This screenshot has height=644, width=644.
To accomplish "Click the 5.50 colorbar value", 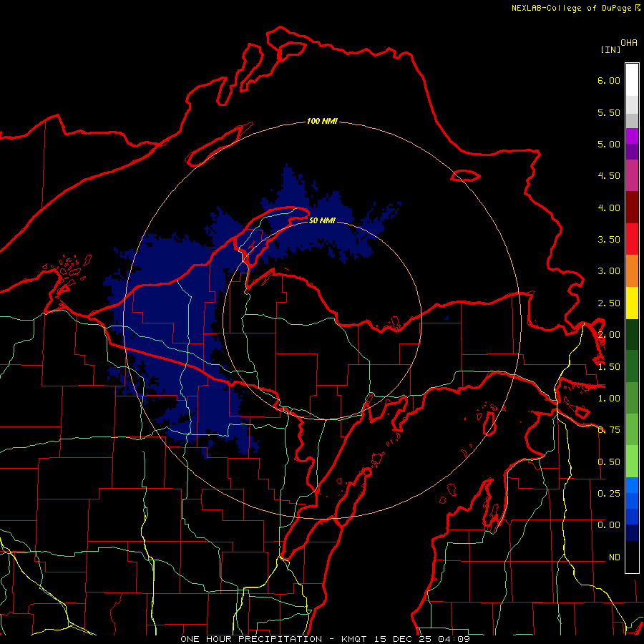I will [609, 112].
